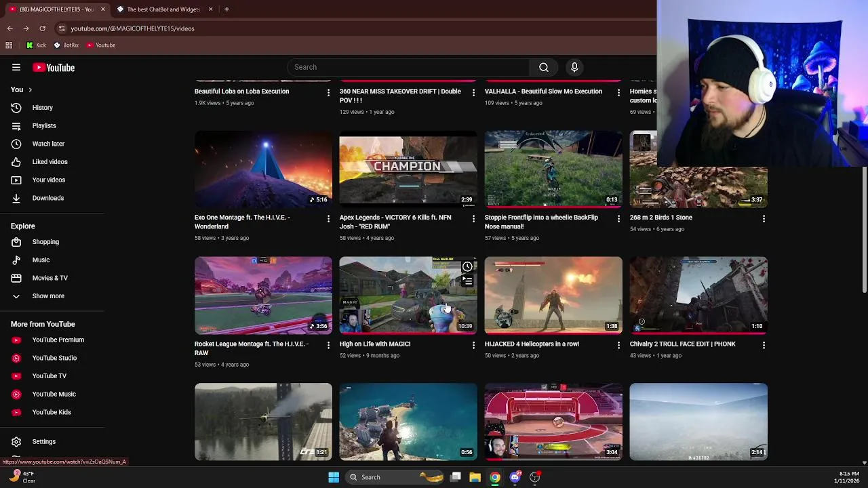Open a new browser tab

226,9
